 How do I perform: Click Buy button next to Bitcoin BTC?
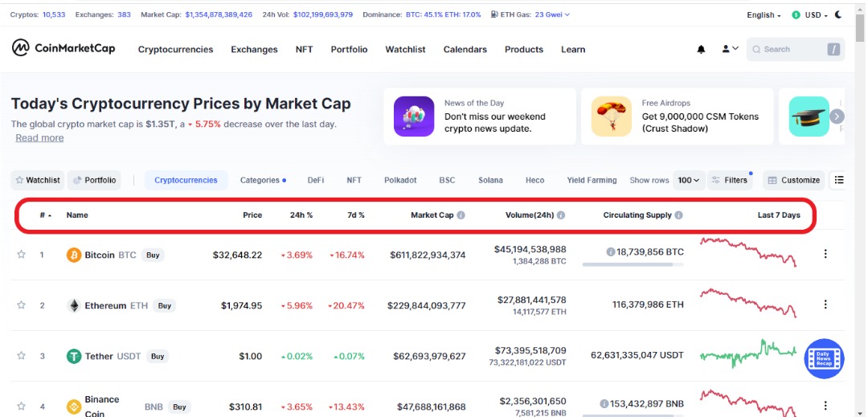153,255
